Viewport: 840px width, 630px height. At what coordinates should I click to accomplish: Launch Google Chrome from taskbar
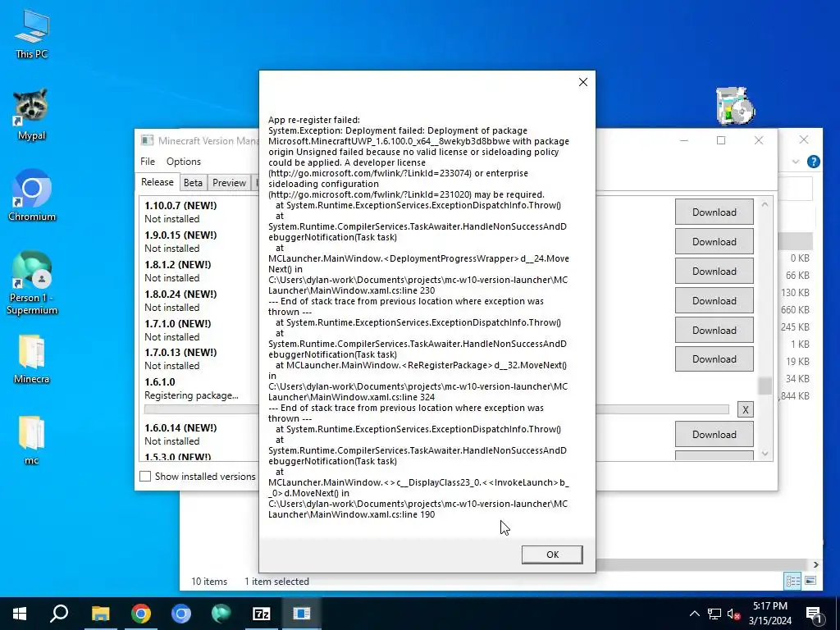(x=141, y=614)
